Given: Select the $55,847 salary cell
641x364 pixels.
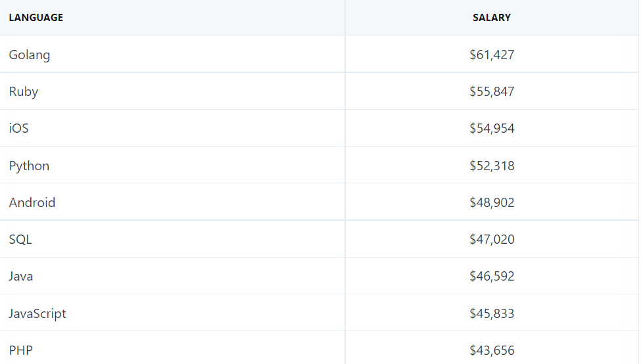Looking at the screenshot, I should click(492, 91).
